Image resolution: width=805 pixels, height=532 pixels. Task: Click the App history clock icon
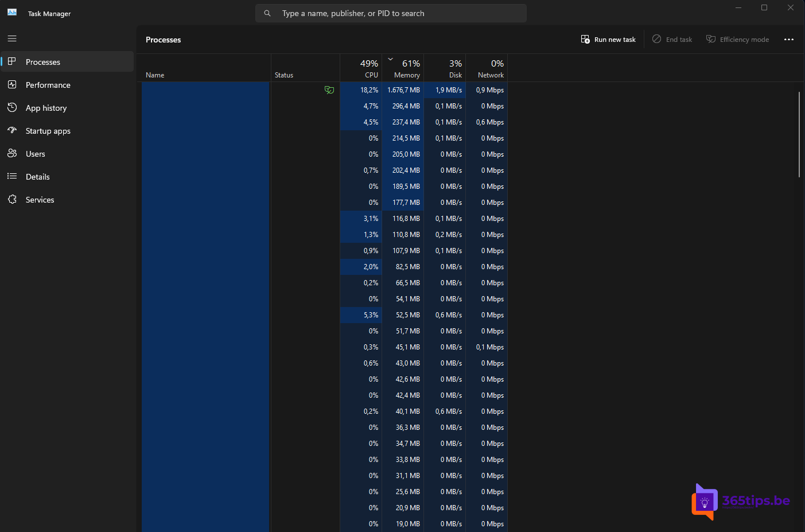pyautogui.click(x=11, y=107)
